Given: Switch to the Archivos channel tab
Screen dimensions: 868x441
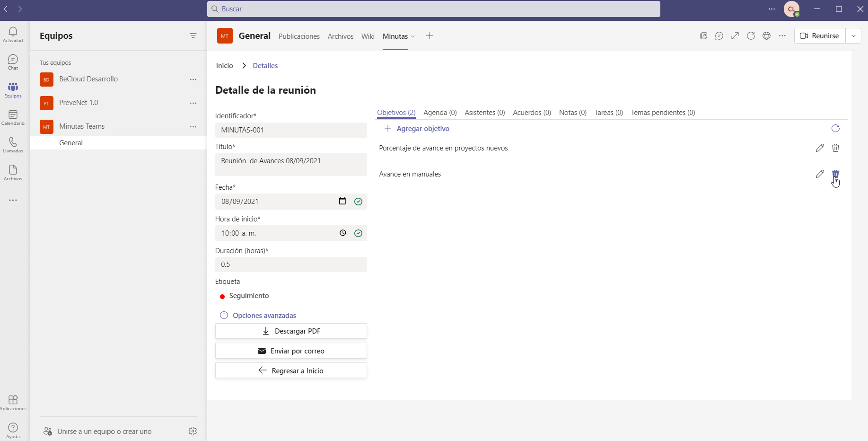Looking at the screenshot, I should pos(341,36).
